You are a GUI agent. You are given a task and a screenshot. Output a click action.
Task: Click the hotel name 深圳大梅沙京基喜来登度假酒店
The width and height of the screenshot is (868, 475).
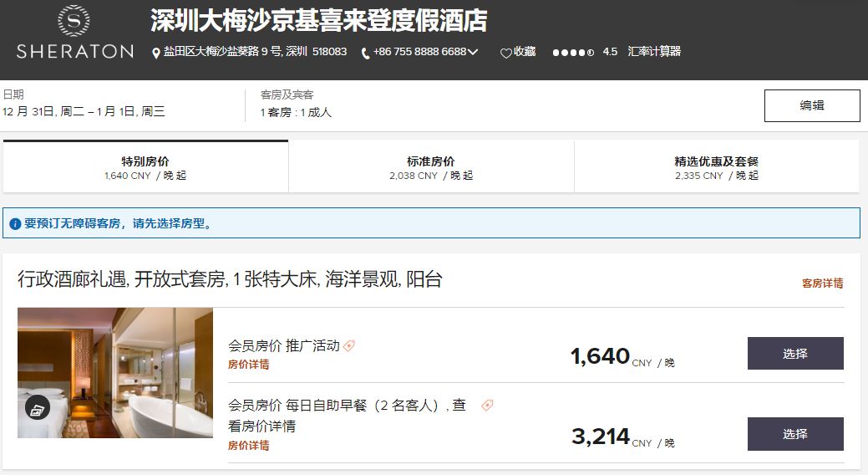pos(319,21)
